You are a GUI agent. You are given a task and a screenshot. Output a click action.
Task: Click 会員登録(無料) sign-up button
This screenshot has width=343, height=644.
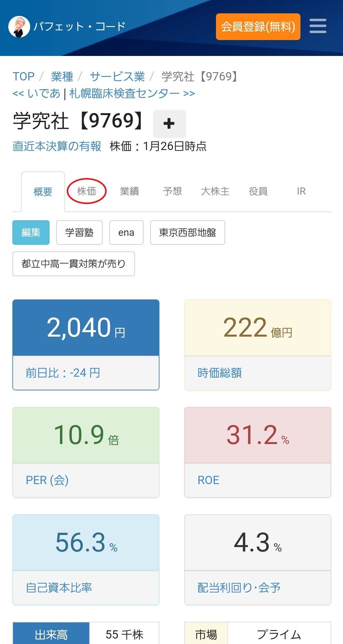point(258,27)
